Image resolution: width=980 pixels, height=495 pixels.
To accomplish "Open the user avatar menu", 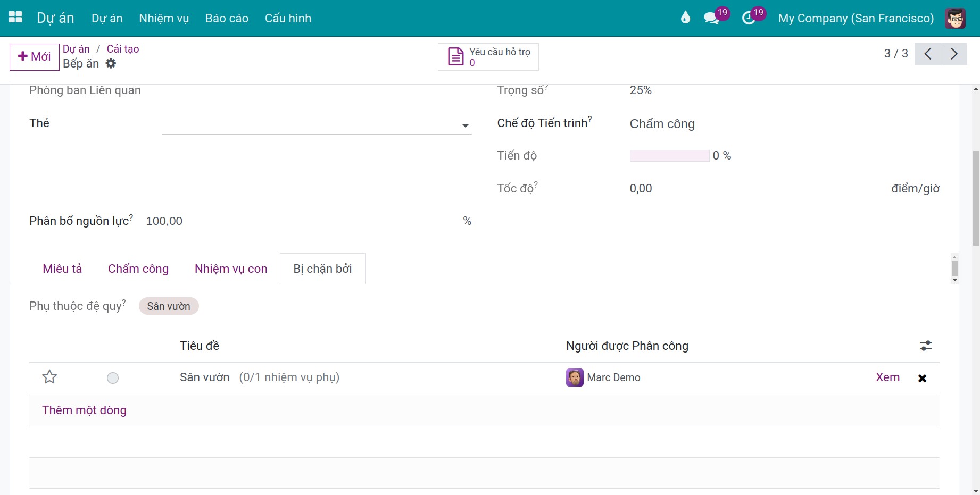I will pyautogui.click(x=956, y=18).
